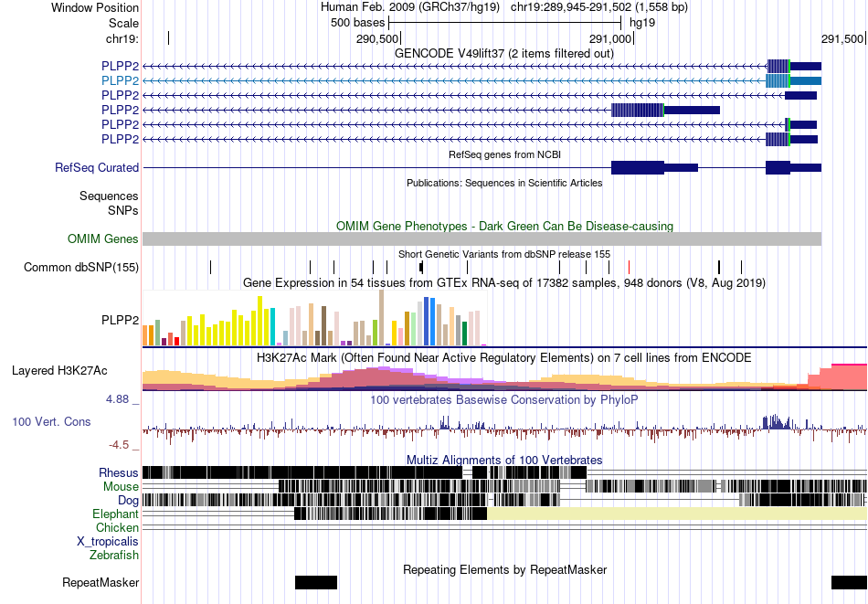
Task: Click the 500 bases scale bar
Action: [x=505, y=23]
